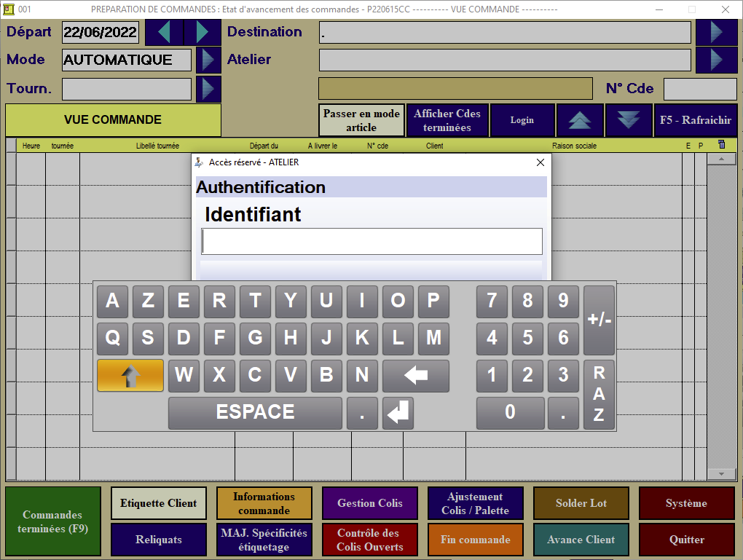The width and height of the screenshot is (743, 560).
Task: Click the Gestion Colis button
Action: [x=370, y=503]
